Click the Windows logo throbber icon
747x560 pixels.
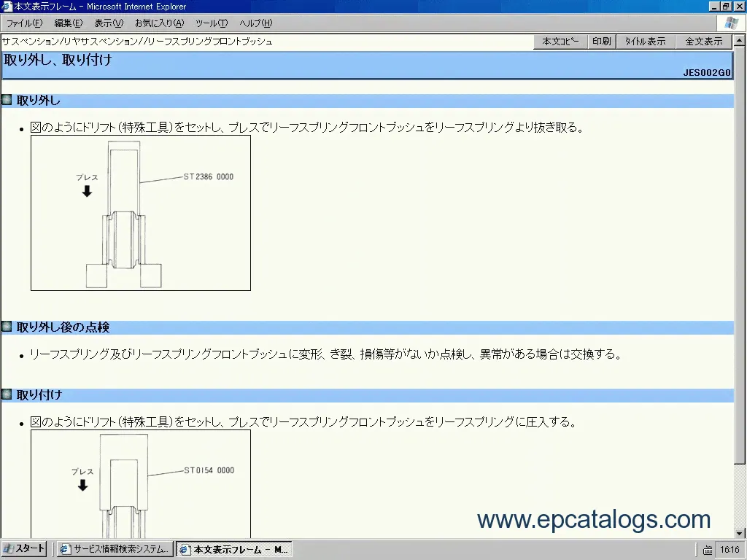click(x=732, y=23)
